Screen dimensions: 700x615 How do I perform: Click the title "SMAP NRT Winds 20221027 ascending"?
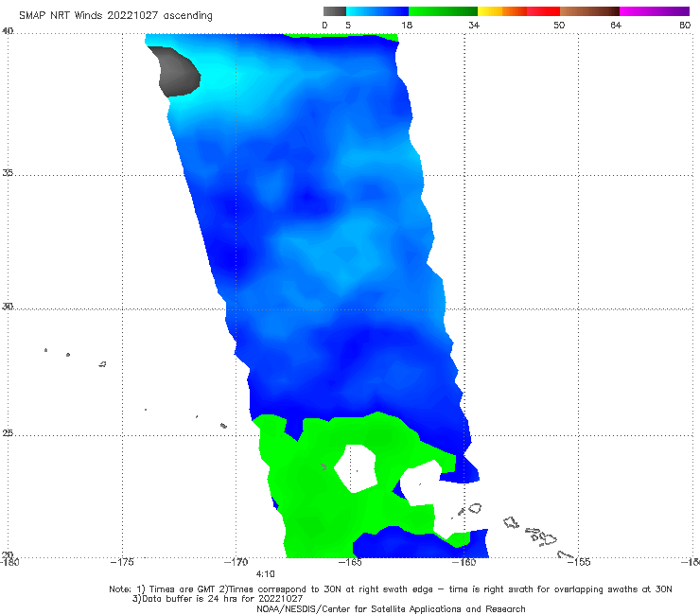point(115,16)
